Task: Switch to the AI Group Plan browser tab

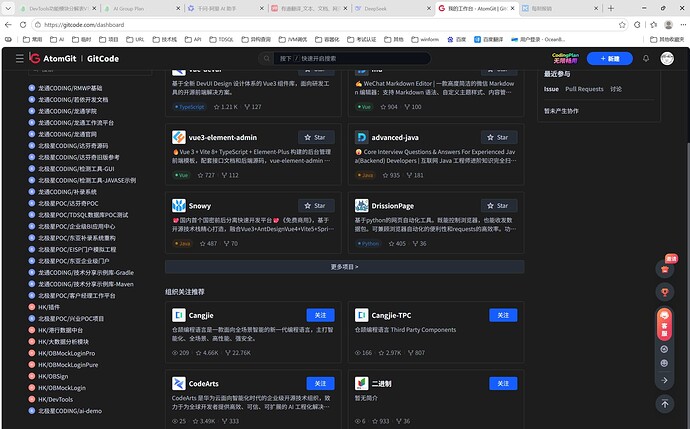Action: [141, 8]
